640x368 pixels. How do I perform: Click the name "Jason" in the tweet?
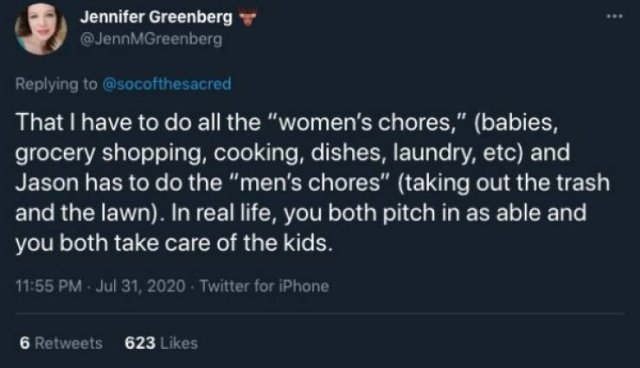(47, 182)
